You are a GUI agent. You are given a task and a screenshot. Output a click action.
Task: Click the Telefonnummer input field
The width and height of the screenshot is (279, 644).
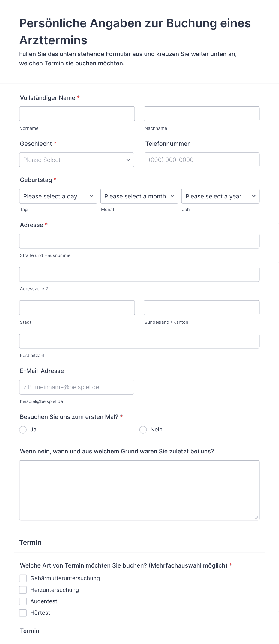[x=202, y=160]
